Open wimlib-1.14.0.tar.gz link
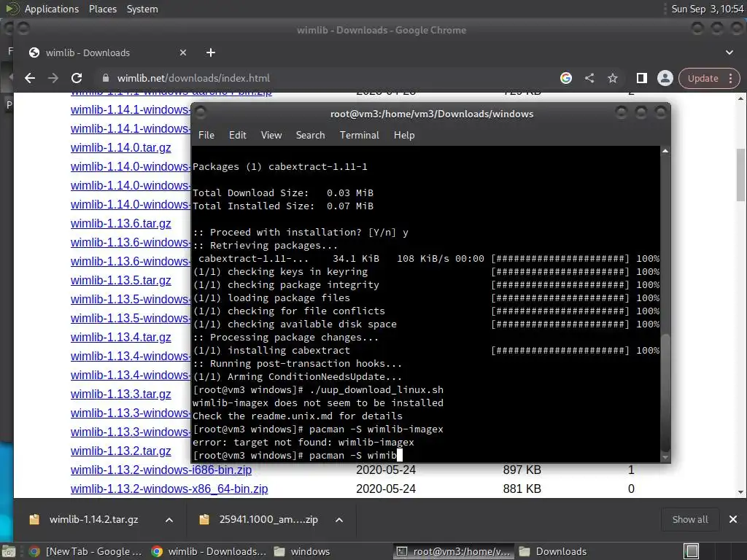 tap(120, 147)
